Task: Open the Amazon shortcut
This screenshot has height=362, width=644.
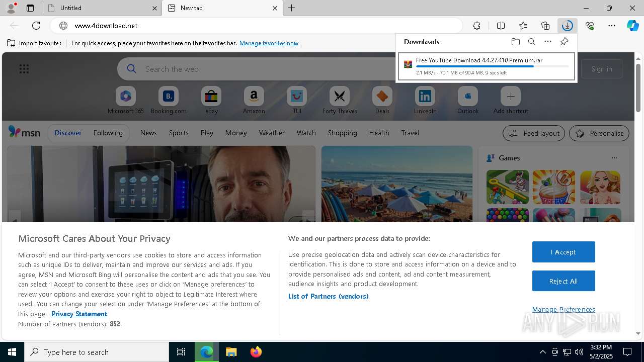Action: coord(254,101)
